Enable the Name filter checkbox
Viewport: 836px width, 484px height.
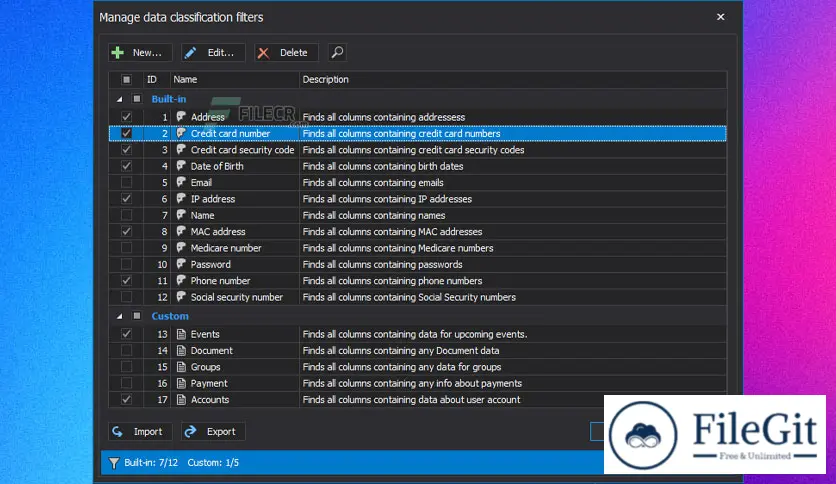pos(126,215)
